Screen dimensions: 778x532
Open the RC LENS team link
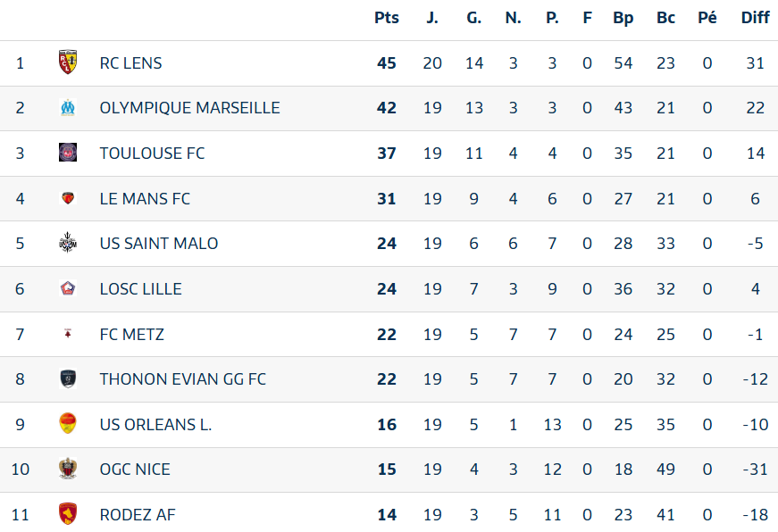tap(131, 63)
